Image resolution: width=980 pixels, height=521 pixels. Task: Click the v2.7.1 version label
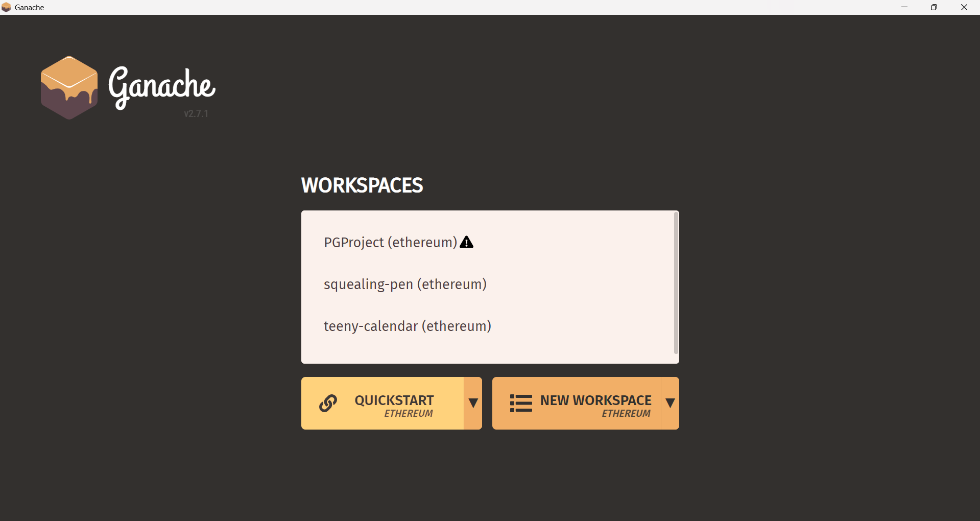pyautogui.click(x=196, y=113)
